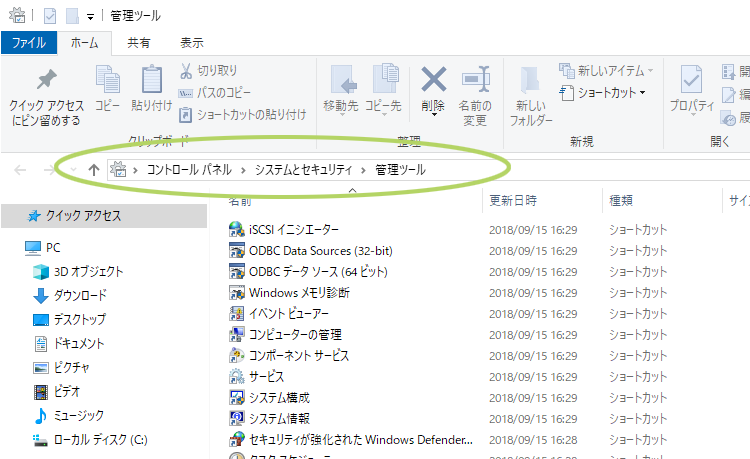Create 新しいフォルダー (New folder)

[530, 97]
